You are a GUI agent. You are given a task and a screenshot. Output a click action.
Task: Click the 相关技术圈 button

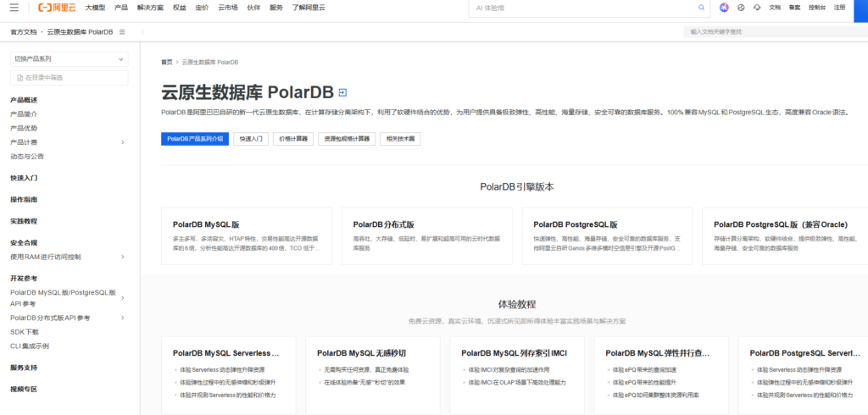click(x=400, y=139)
